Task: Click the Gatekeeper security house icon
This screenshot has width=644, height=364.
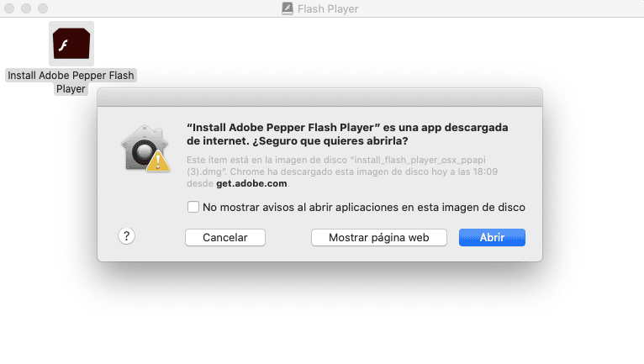Action: tap(145, 148)
